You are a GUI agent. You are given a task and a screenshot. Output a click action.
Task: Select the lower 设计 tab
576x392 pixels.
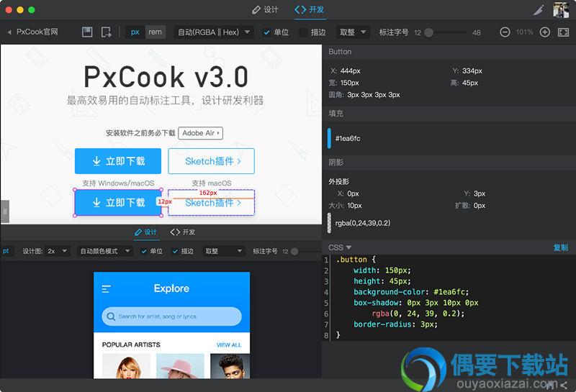pyautogui.click(x=146, y=232)
